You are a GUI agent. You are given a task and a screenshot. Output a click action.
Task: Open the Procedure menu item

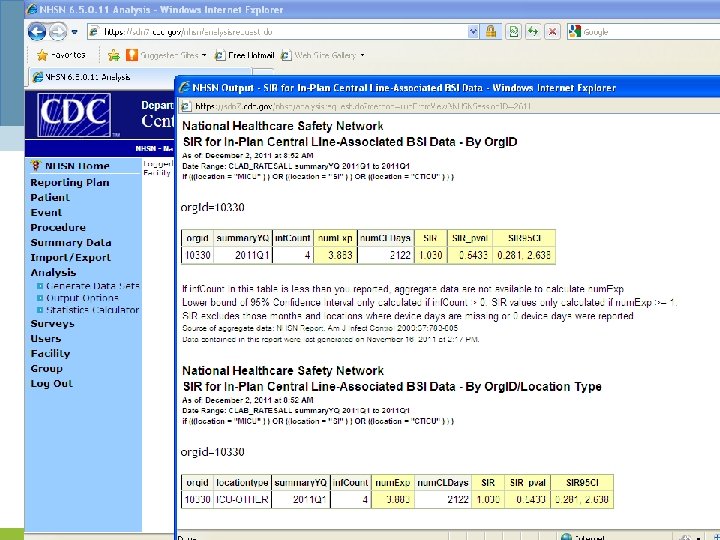pyautogui.click(x=58, y=228)
